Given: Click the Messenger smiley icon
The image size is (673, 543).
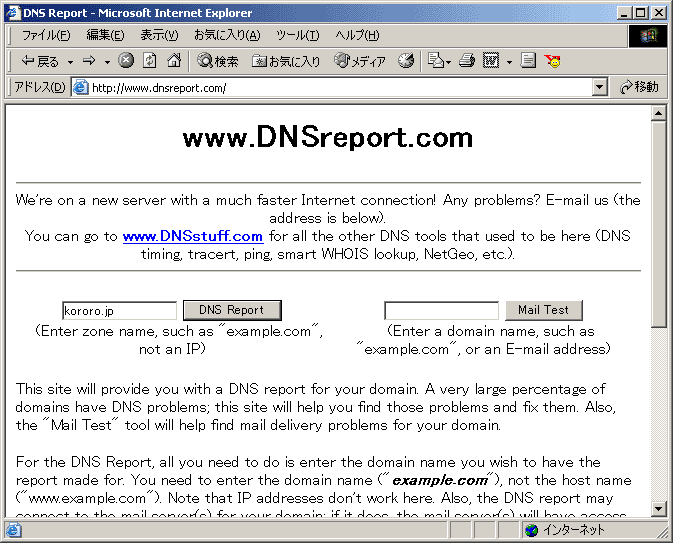Looking at the screenshot, I should pyautogui.click(x=552, y=61).
